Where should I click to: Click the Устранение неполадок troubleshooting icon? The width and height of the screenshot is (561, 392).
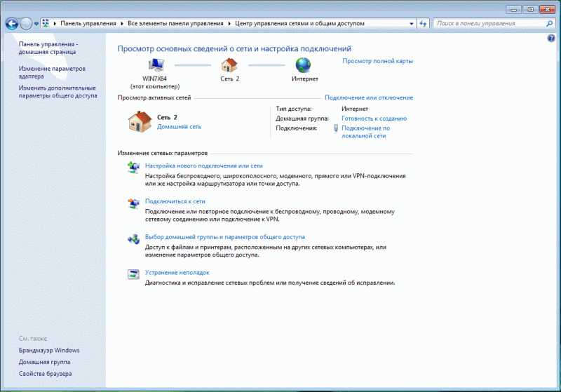tap(133, 273)
